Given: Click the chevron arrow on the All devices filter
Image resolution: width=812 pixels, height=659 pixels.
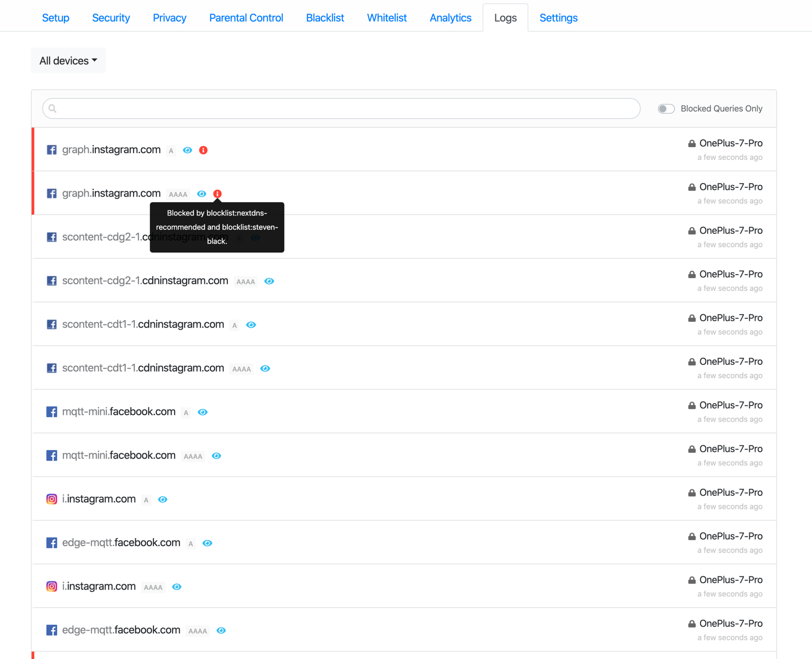Looking at the screenshot, I should [95, 60].
